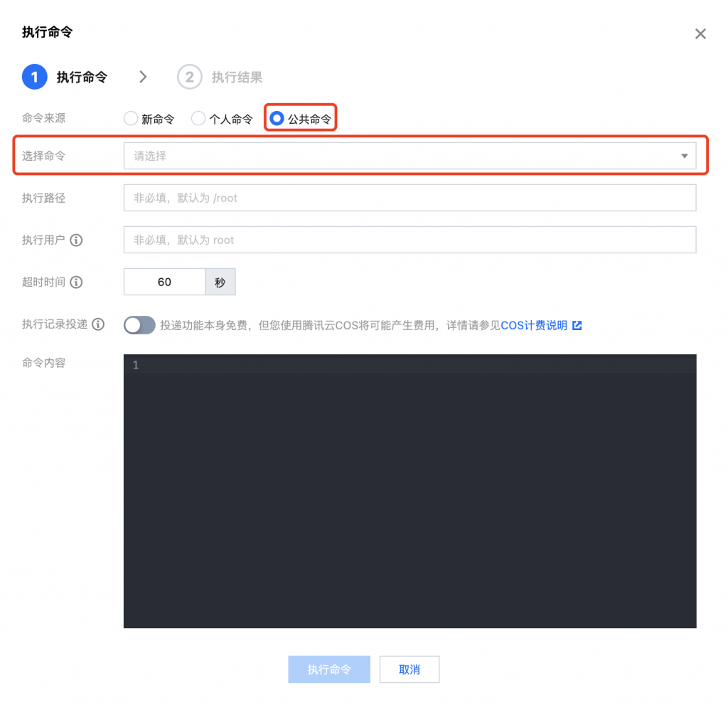Select the 个人命令 radio button

point(198,118)
